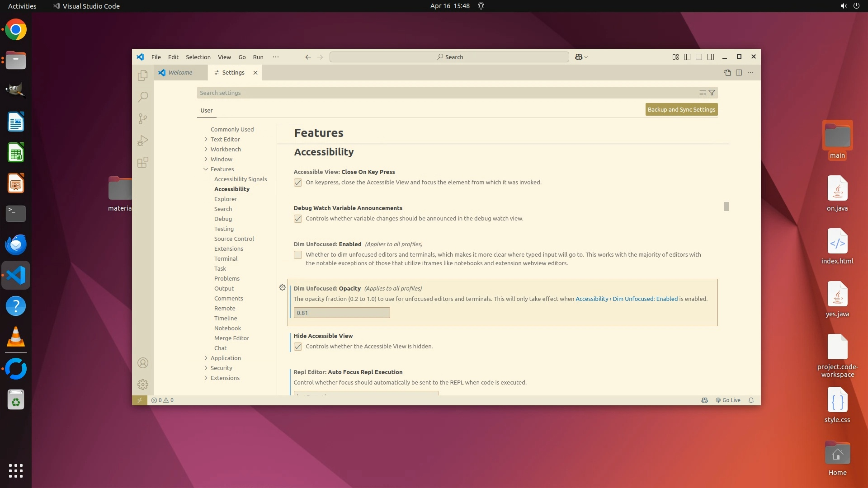Uncheck Hide Accessible View checkbox
Screen dimensions: 868x488
[x=298, y=347]
